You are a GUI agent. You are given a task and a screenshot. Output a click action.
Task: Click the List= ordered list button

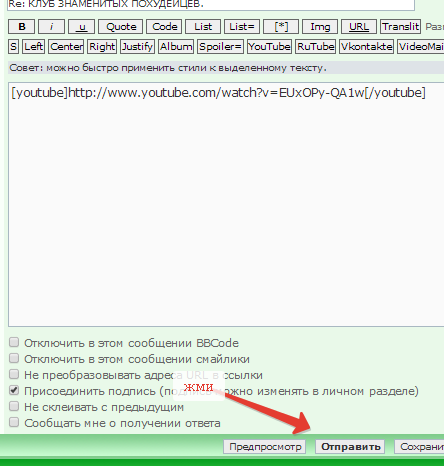tap(242, 26)
